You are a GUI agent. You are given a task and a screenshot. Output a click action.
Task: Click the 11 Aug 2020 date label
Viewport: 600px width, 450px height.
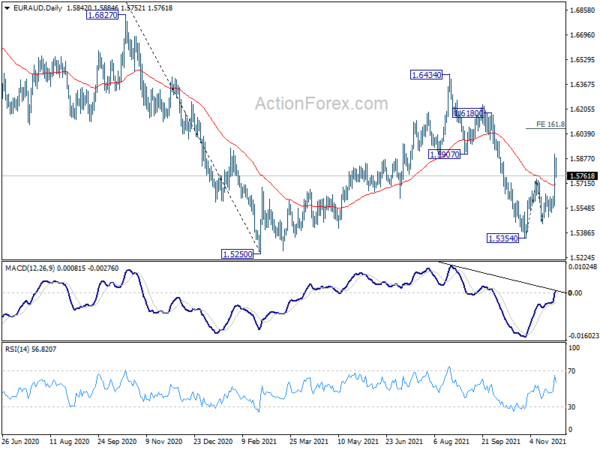point(69,441)
